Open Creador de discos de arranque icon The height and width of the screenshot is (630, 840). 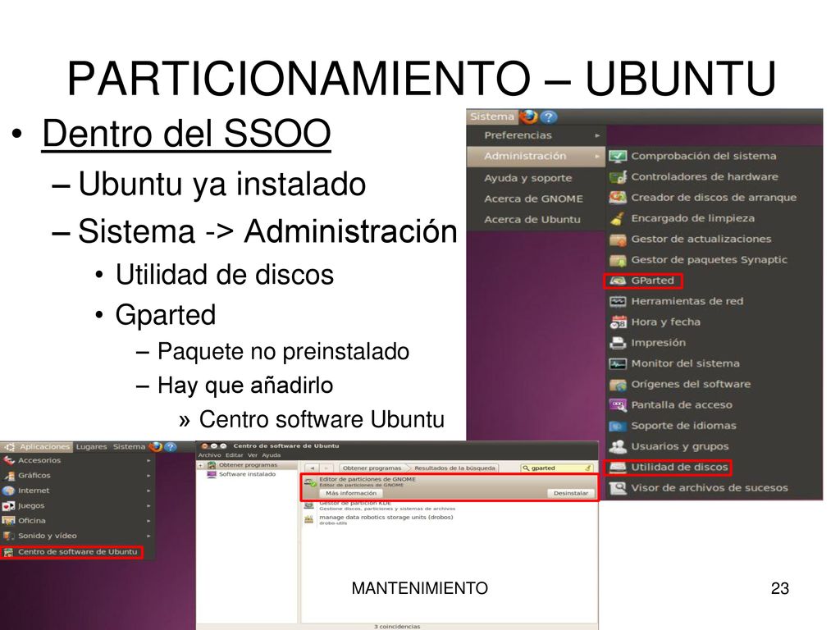[x=618, y=198]
